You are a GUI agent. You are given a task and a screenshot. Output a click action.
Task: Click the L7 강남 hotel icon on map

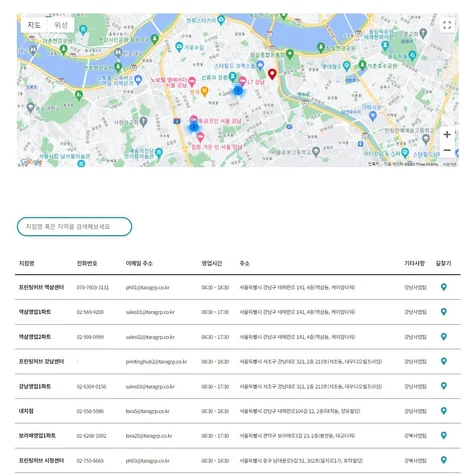pyautogui.click(x=243, y=80)
